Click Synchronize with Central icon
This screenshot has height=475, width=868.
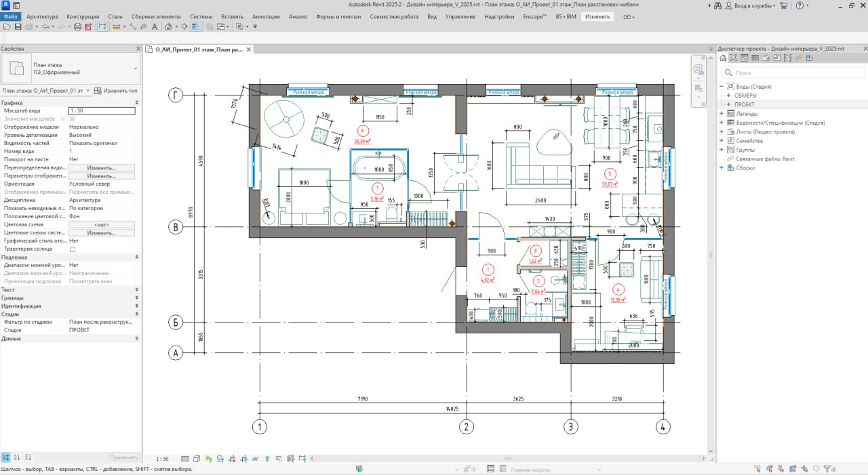[x=88, y=26]
